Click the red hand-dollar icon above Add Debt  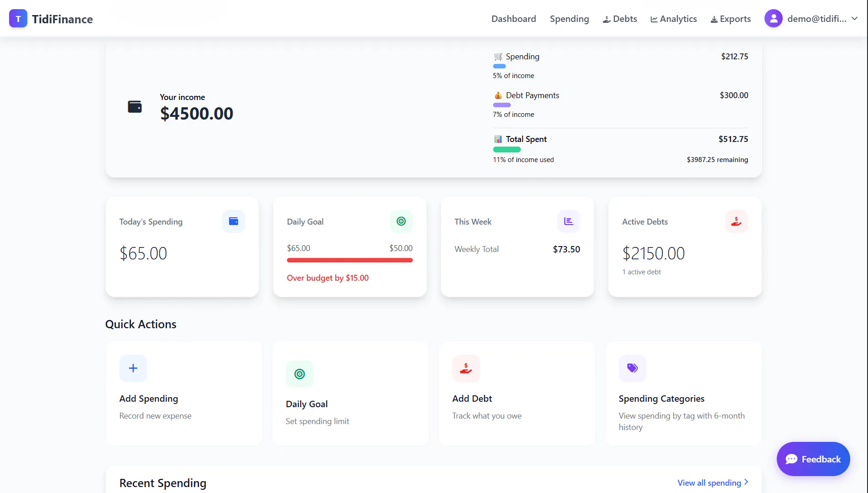pyautogui.click(x=466, y=368)
